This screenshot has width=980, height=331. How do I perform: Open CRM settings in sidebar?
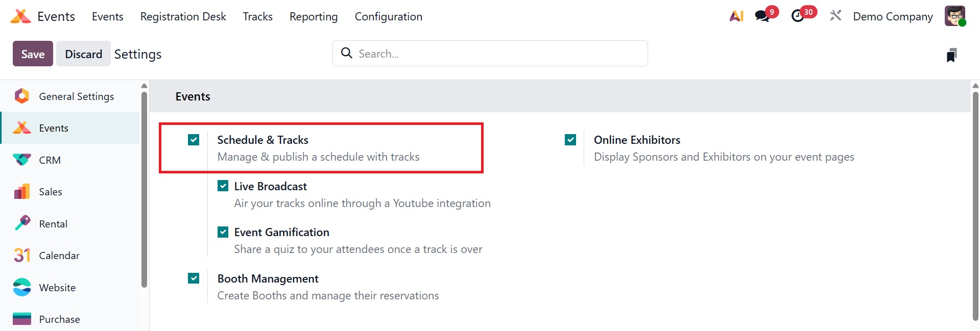click(50, 160)
